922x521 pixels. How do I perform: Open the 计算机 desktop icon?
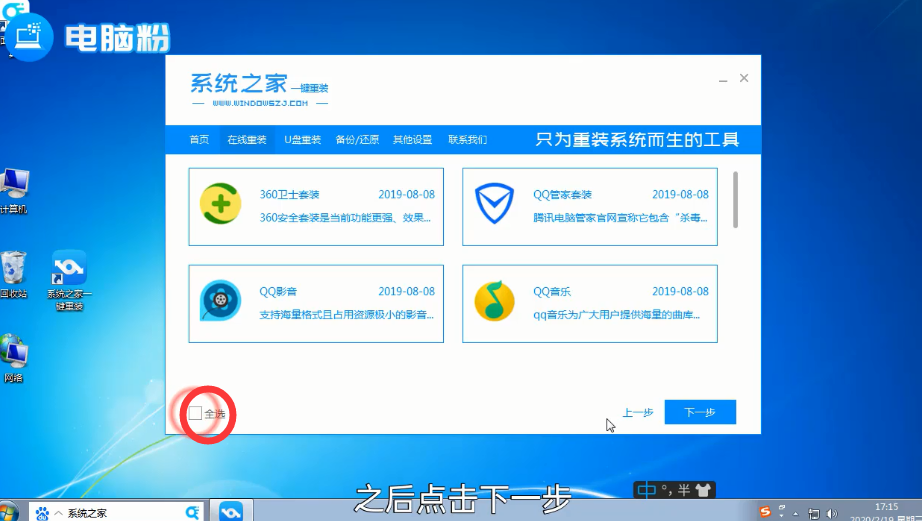14,191
